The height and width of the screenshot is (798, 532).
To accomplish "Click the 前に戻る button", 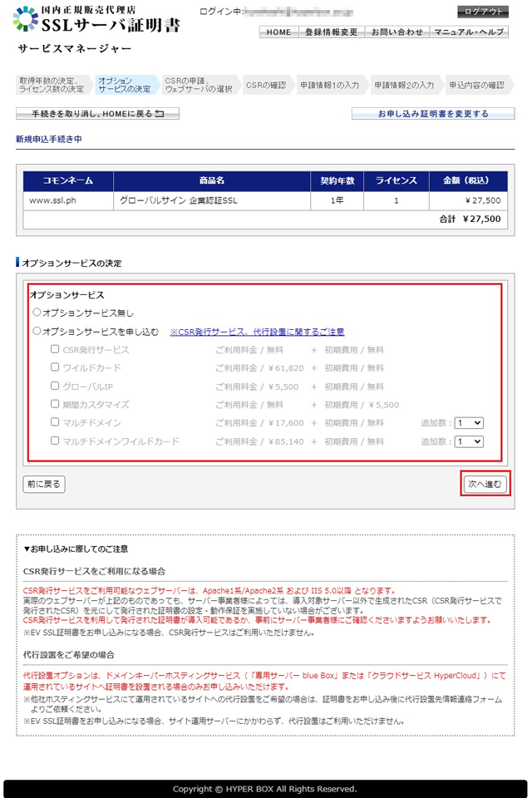I will [43, 484].
